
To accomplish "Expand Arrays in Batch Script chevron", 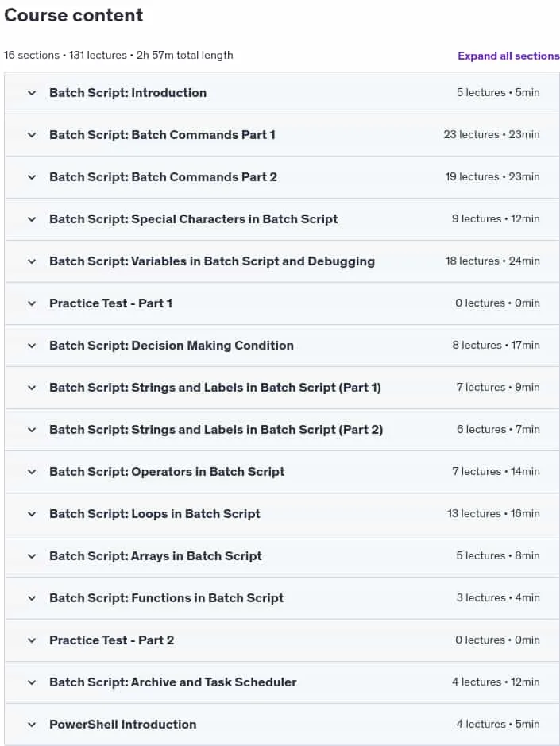I will pos(32,556).
